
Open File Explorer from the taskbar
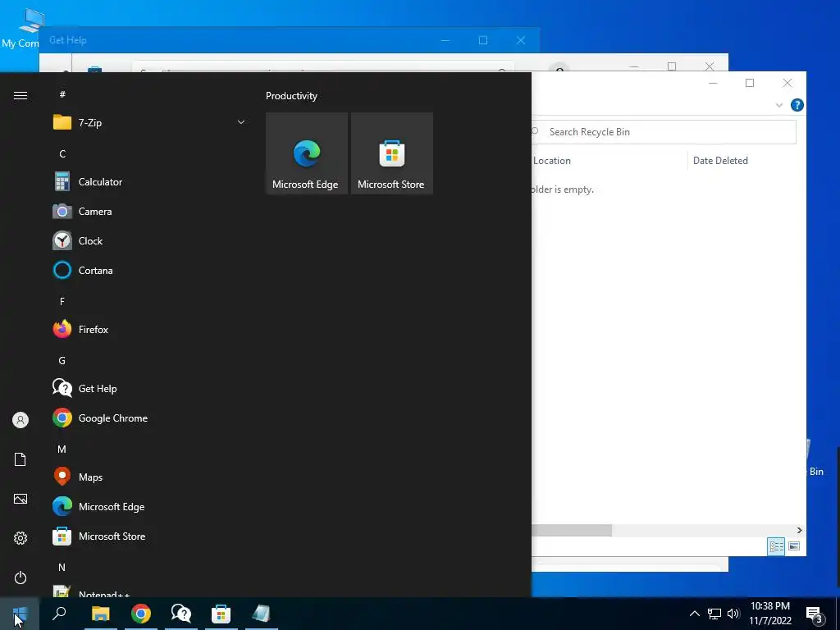(100, 614)
